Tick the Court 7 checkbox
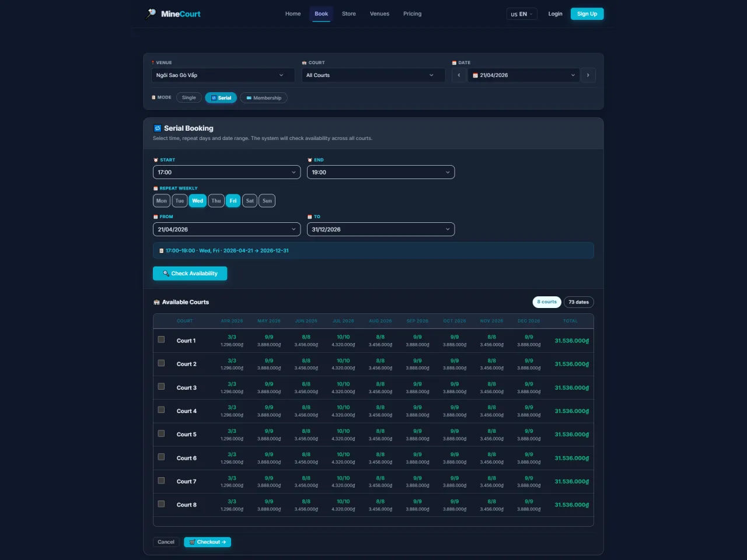747x560 pixels. (161, 480)
